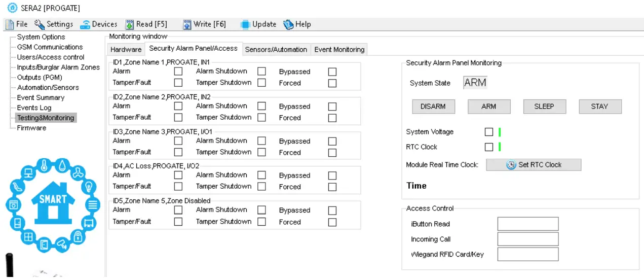Select Security Alarm Panel/Access tab
The image size is (644, 279).
point(194,48)
